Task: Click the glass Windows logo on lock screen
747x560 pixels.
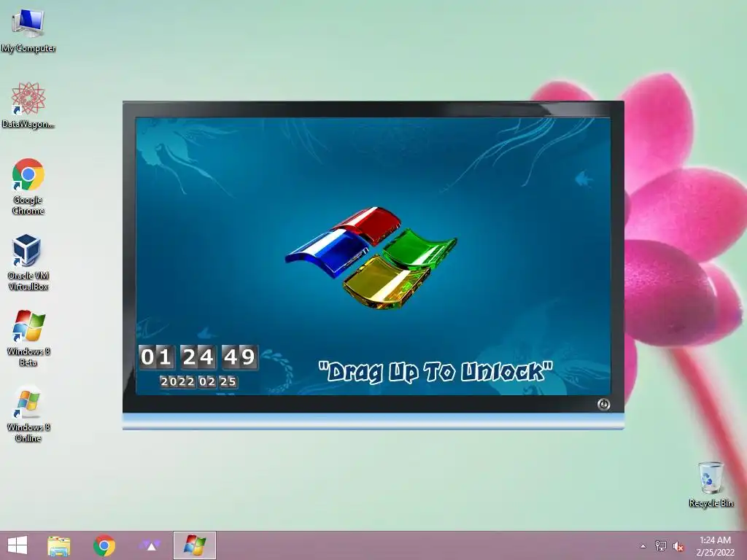Action: click(371, 257)
